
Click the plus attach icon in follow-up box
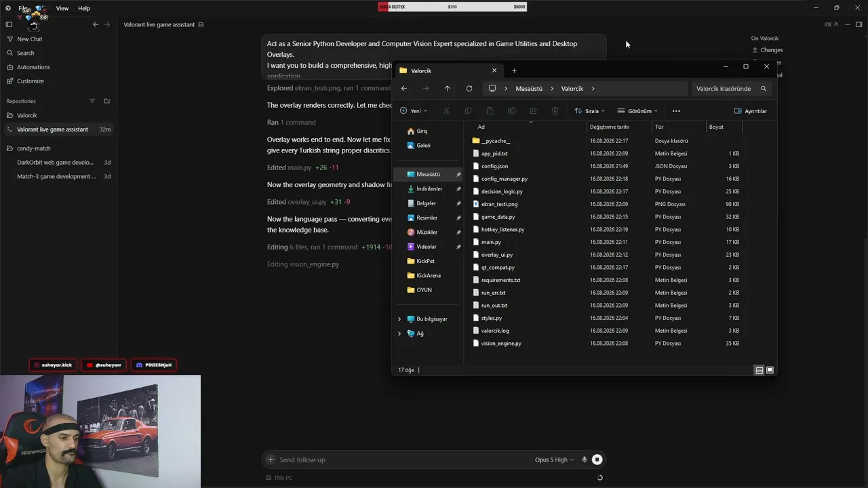271,460
